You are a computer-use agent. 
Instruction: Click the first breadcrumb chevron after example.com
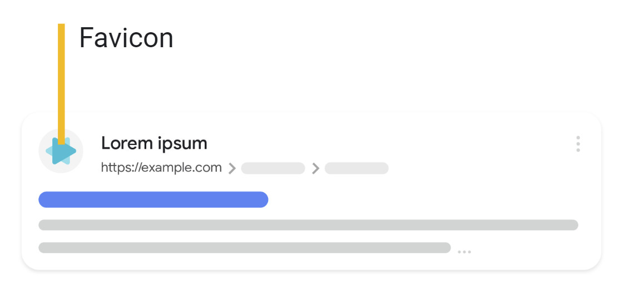[x=232, y=168]
